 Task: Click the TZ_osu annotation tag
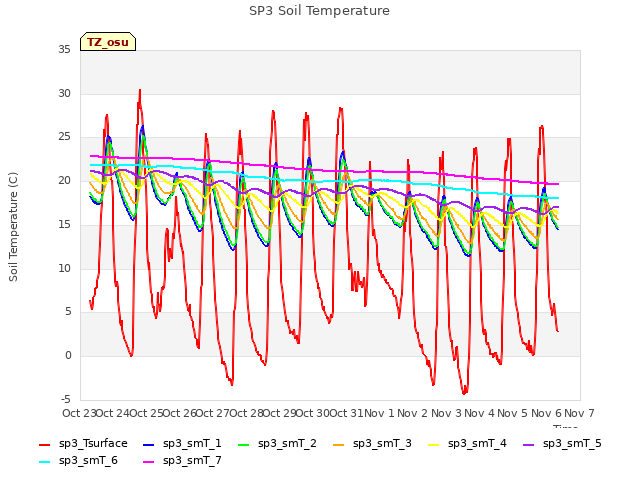point(108,42)
